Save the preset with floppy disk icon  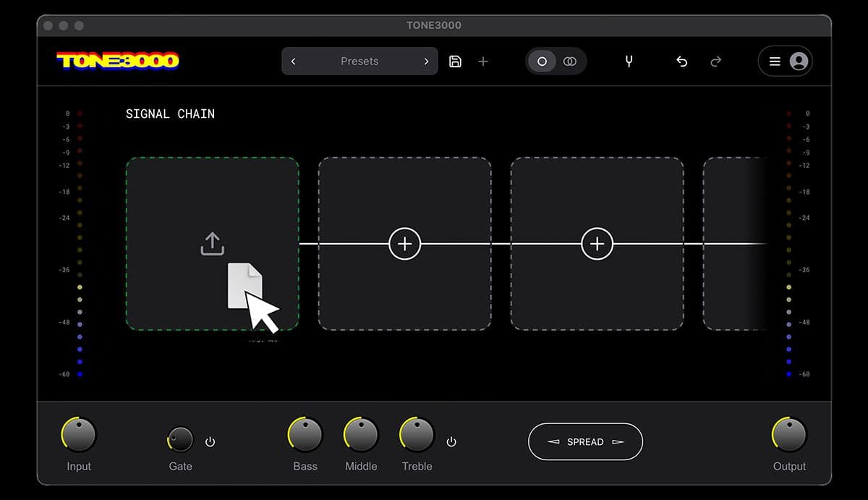coord(455,62)
